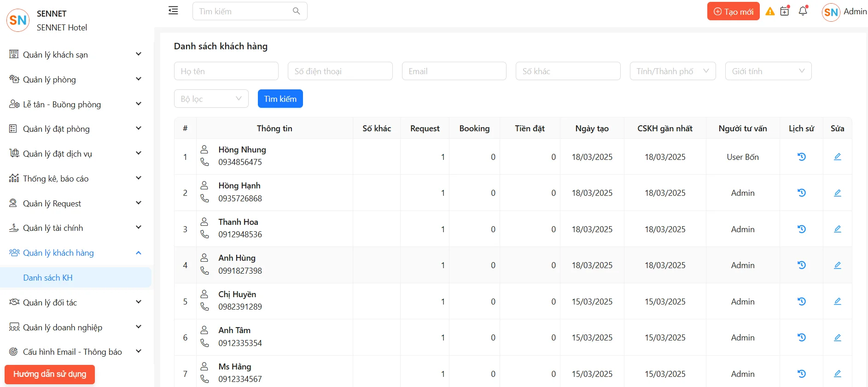This screenshot has height=387, width=868.
Task: Click the search magnifier icon in top bar
Action: click(297, 11)
